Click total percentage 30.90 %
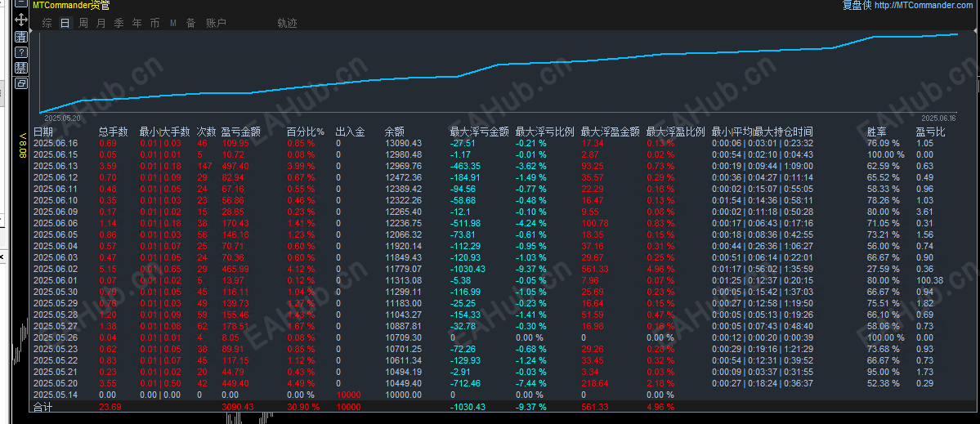This screenshot has width=980, height=424. [x=303, y=407]
